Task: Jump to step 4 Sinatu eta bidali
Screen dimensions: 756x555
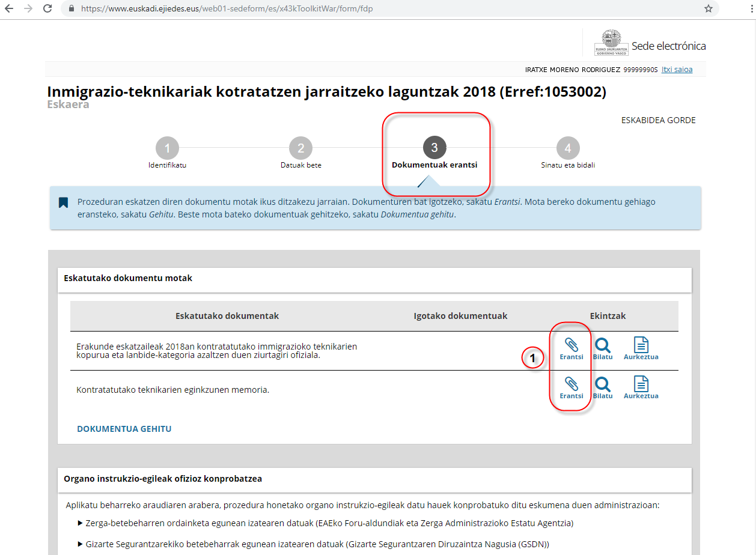Action: coord(567,148)
